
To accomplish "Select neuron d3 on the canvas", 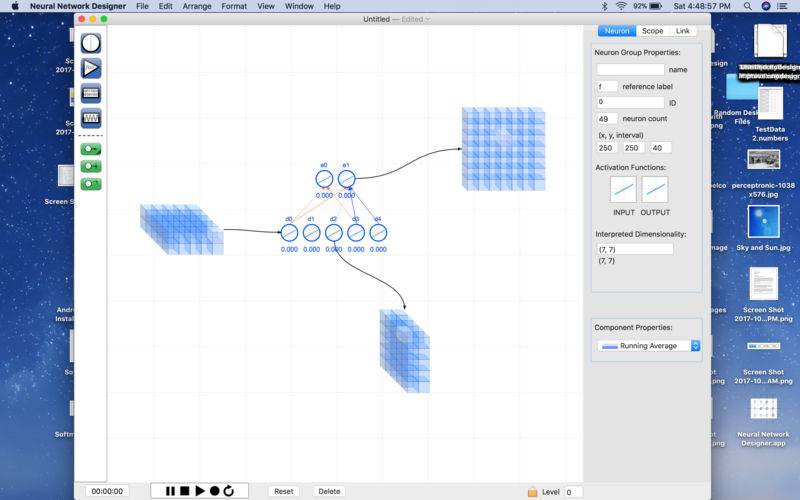I will (x=356, y=233).
